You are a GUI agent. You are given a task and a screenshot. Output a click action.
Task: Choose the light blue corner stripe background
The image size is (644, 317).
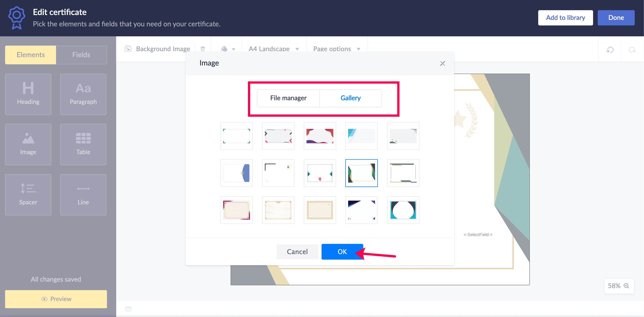tap(362, 136)
